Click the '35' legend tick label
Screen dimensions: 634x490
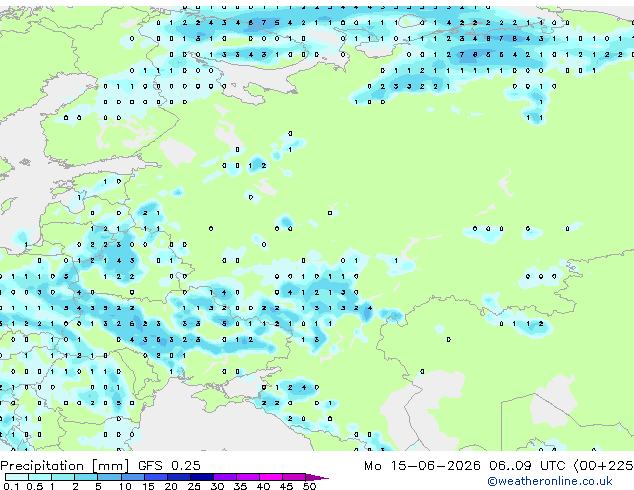tap(240, 486)
